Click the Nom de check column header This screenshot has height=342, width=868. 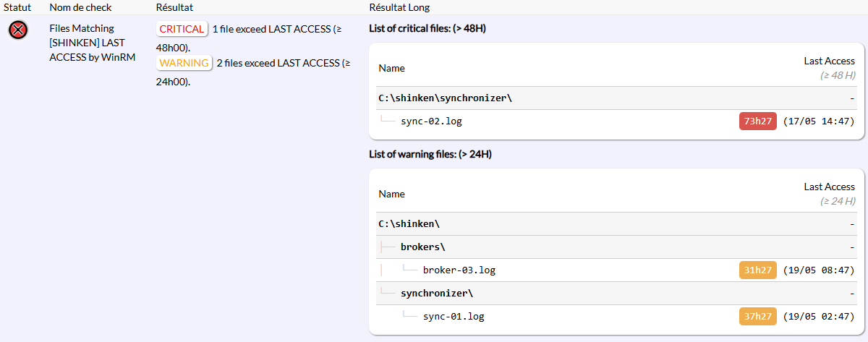tap(78, 7)
